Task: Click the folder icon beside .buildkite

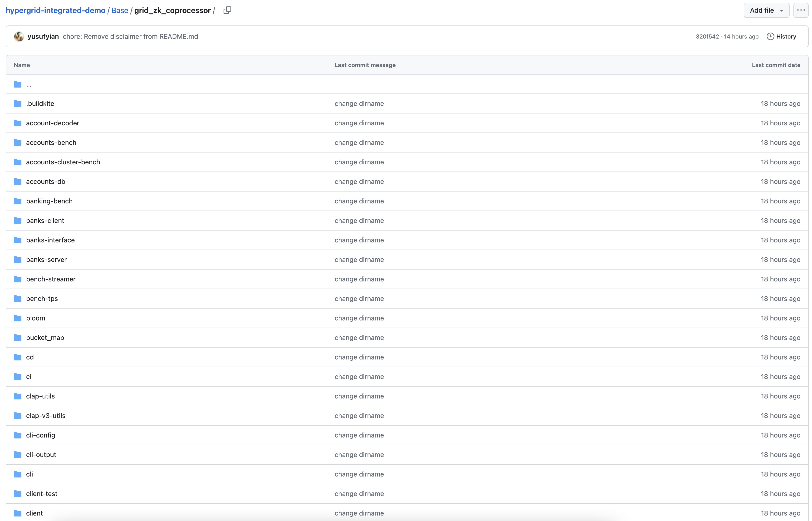Action: [18, 103]
